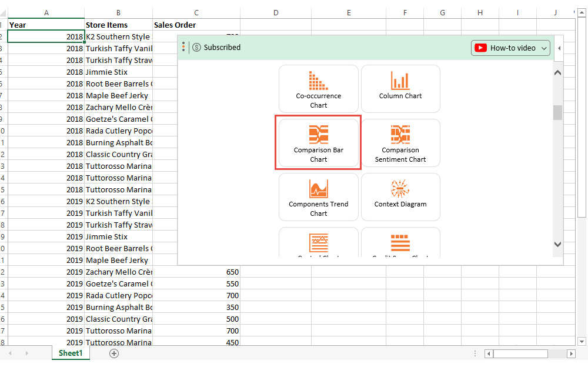Select the Components Trend Chart tile

318,197
